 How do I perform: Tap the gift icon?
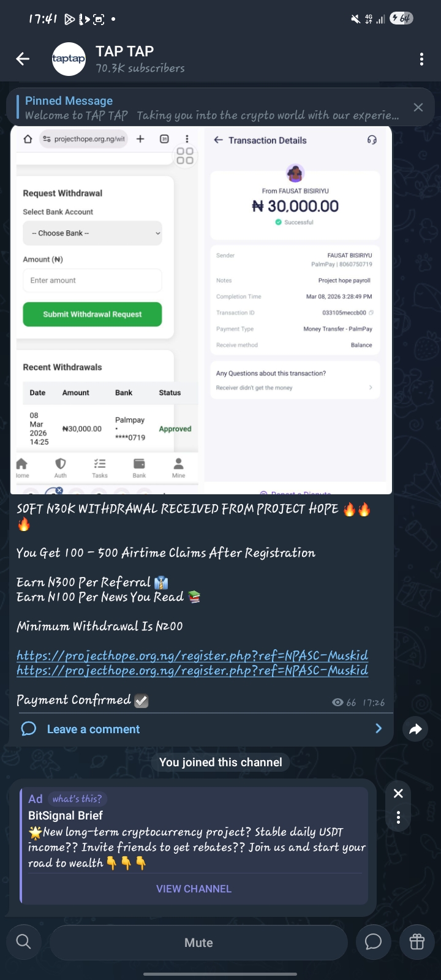pos(417,942)
